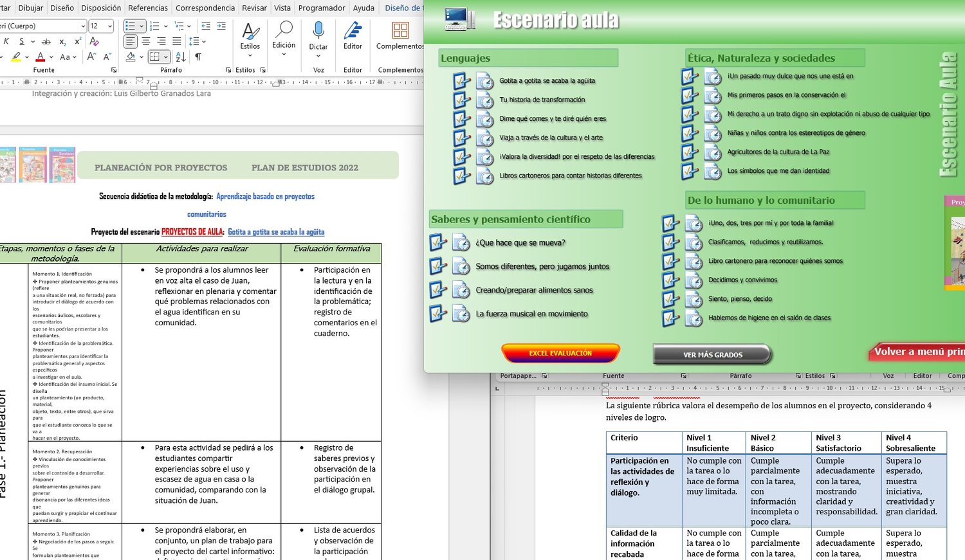Open the Estilos gallery icon
This screenshot has height=560, width=965.
click(250, 31)
